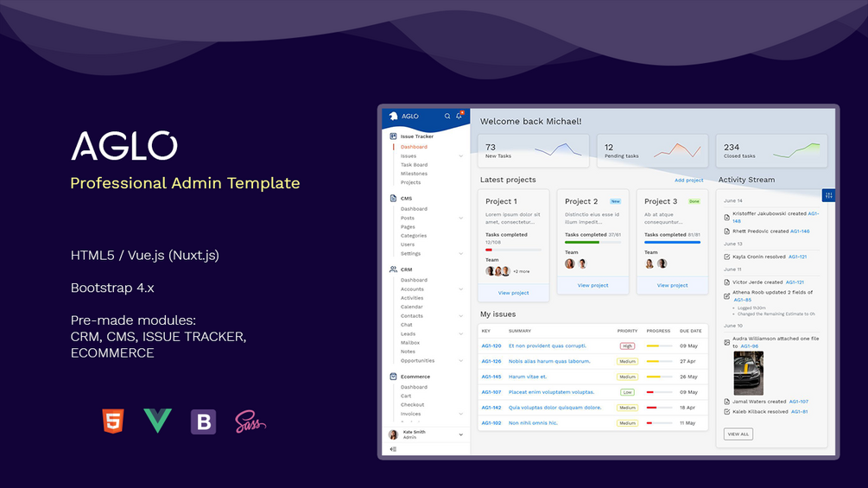868x488 pixels.
Task: Click the DUE DATE column header
Action: point(690,331)
